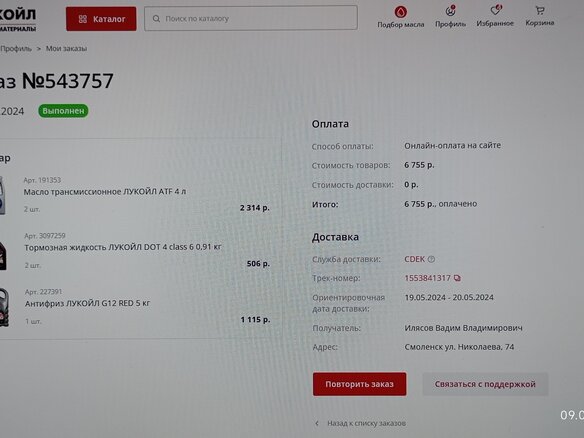The image size is (584, 438).
Task: Click the catalog search field
Action: (251, 18)
